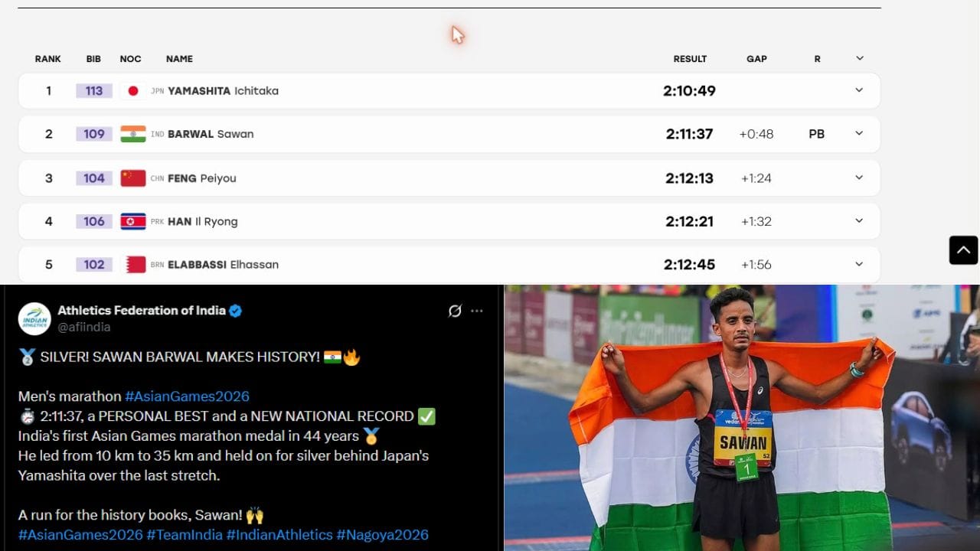Click bib number 113
980x551 pixels.
(94, 91)
